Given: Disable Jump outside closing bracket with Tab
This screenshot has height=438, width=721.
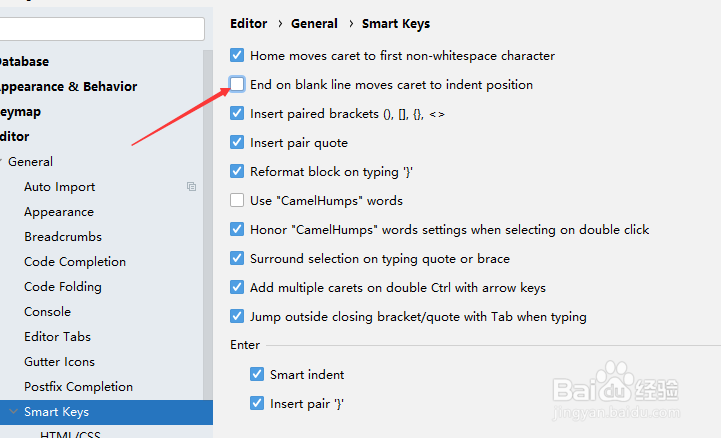Looking at the screenshot, I should click(237, 316).
